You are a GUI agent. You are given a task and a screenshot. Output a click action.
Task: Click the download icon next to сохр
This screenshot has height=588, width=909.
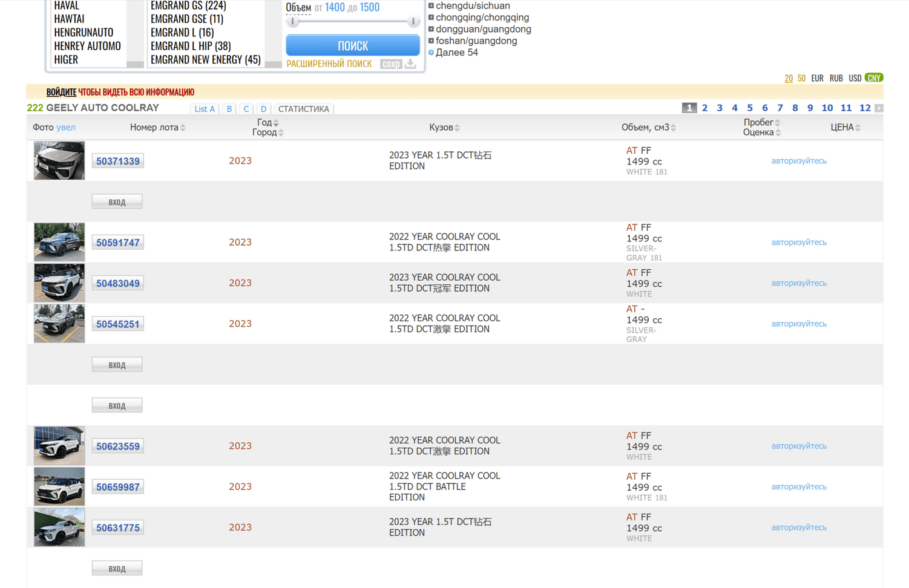point(411,64)
